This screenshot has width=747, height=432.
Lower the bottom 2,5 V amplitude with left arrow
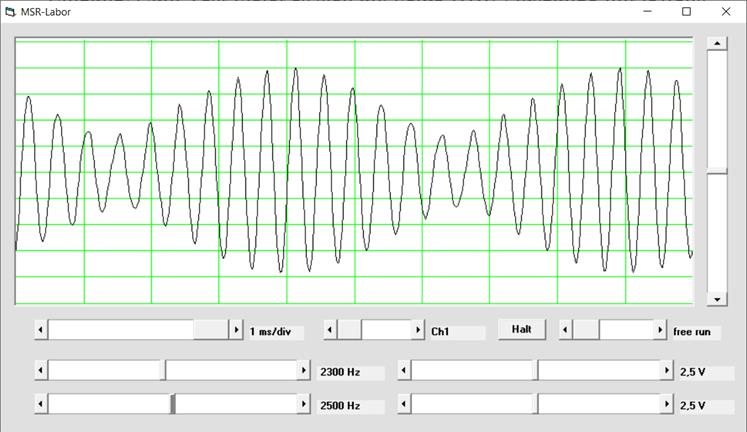click(x=404, y=404)
